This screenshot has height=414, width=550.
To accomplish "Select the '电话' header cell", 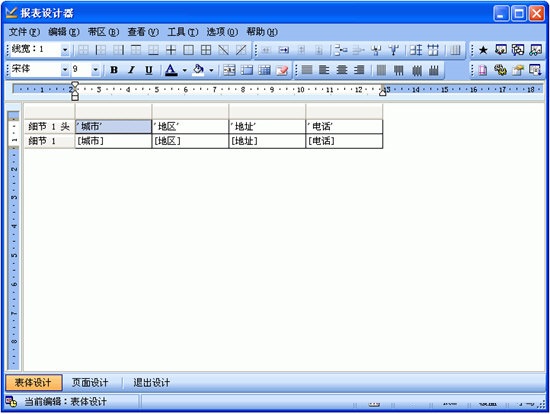I will click(344, 126).
